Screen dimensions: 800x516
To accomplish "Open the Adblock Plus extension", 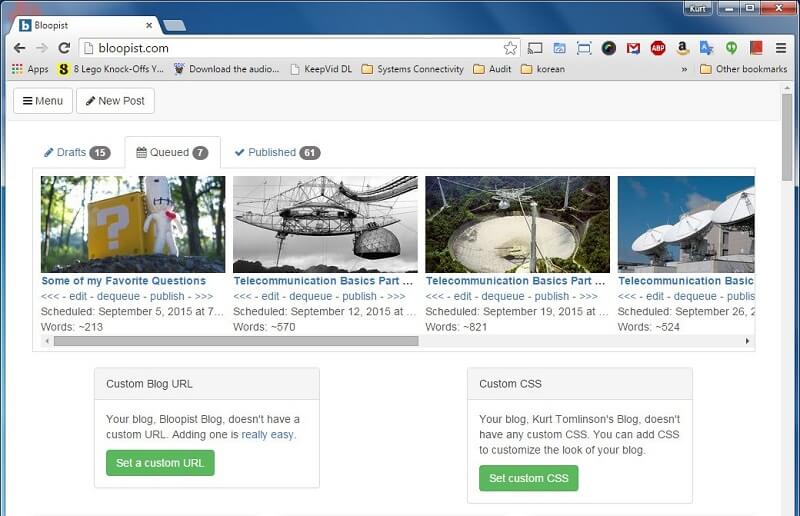I will (658, 48).
